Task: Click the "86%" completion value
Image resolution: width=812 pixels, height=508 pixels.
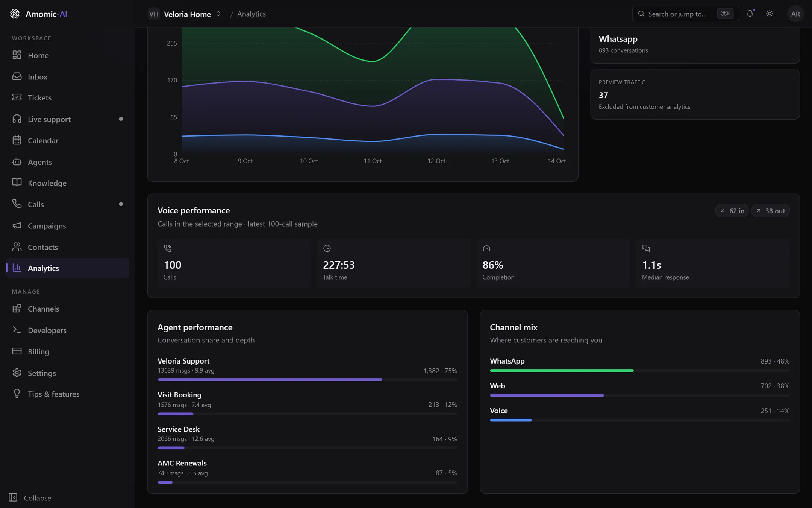Action: point(492,265)
